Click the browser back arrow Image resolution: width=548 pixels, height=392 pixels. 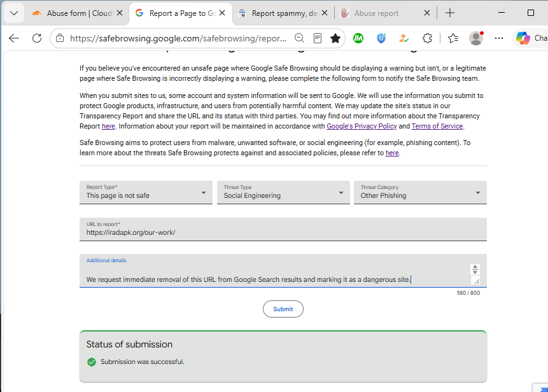tap(14, 38)
